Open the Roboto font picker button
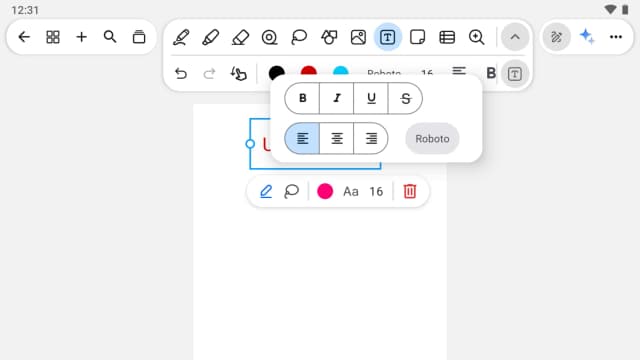The height and width of the screenshot is (360, 640). click(432, 139)
